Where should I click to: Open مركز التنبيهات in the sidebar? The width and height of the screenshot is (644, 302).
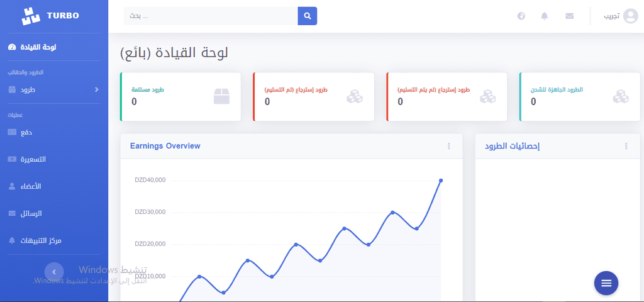click(x=35, y=240)
